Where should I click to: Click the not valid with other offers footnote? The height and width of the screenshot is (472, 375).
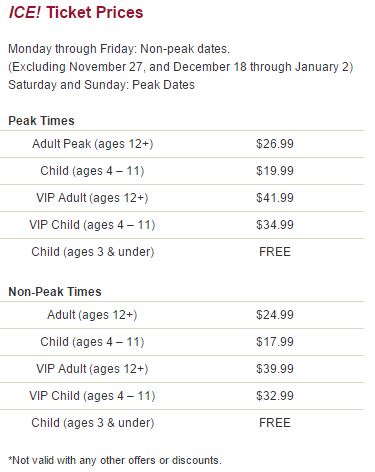coord(115,460)
